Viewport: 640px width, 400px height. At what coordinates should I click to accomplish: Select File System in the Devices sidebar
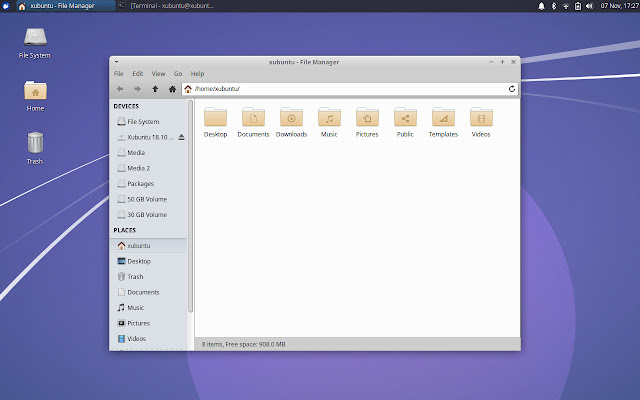(x=148, y=122)
